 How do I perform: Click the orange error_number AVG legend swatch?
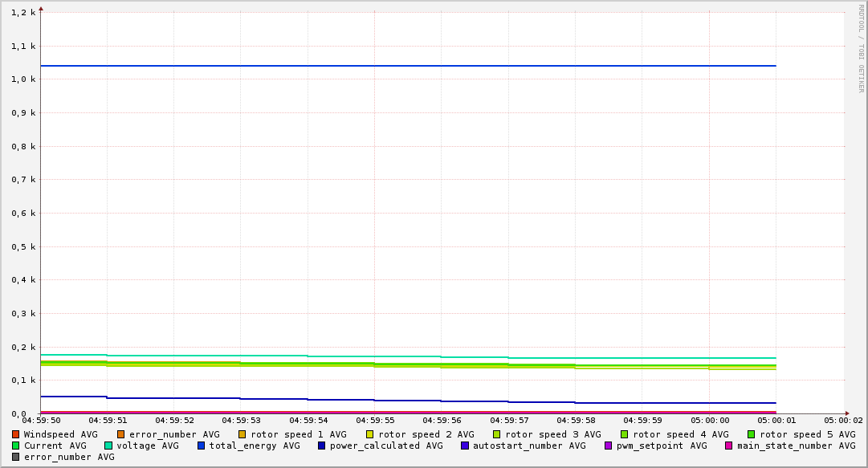pyautogui.click(x=120, y=435)
